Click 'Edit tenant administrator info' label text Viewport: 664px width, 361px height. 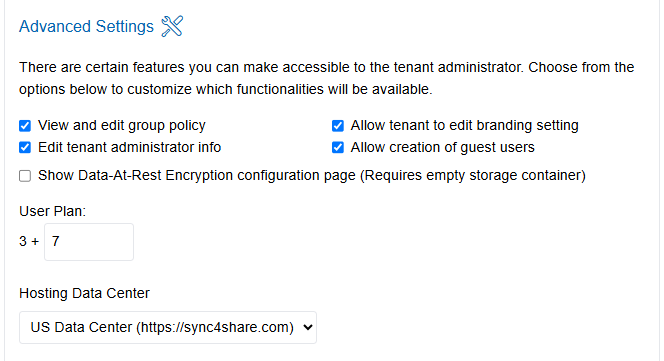tap(130, 147)
